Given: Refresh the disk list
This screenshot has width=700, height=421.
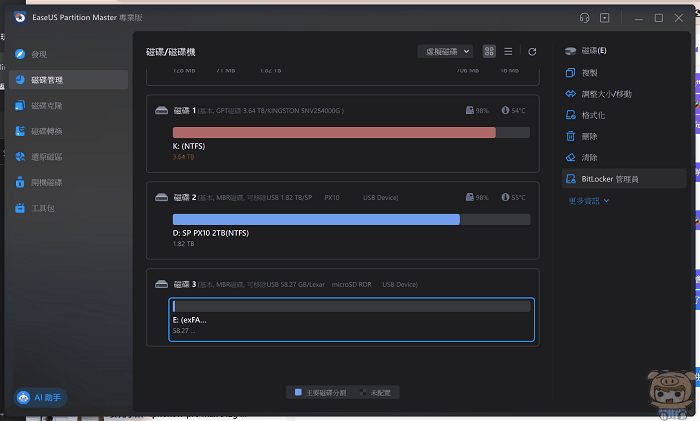Looking at the screenshot, I should click(532, 51).
